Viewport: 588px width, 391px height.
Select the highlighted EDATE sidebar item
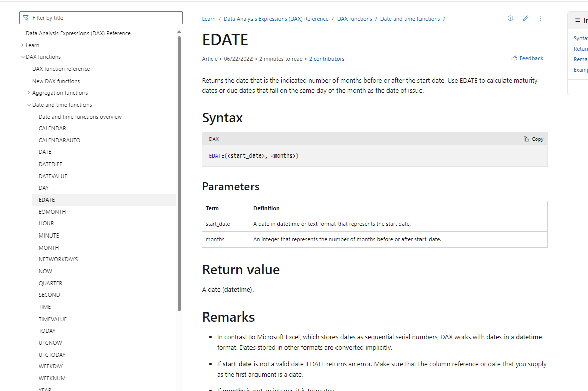point(104,200)
